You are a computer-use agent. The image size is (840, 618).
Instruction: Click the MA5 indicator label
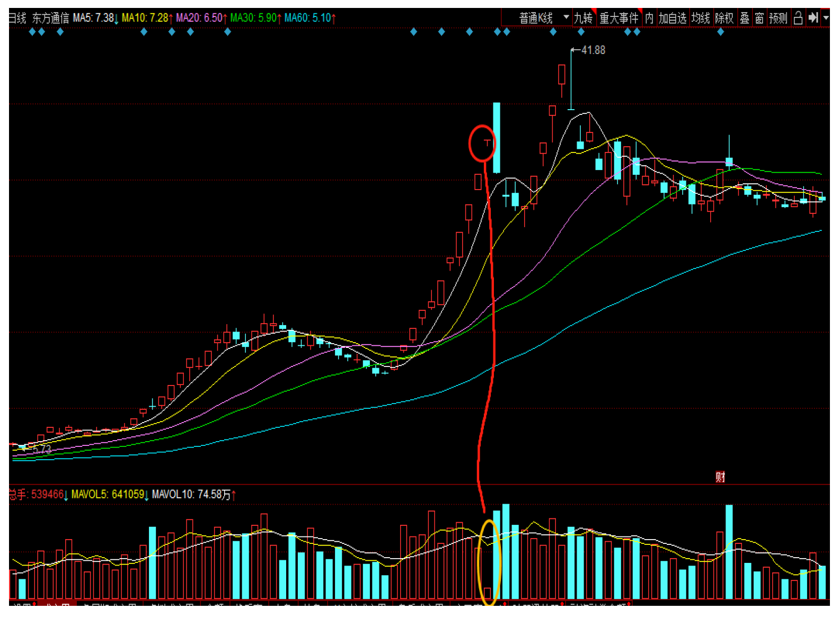tap(93, 18)
